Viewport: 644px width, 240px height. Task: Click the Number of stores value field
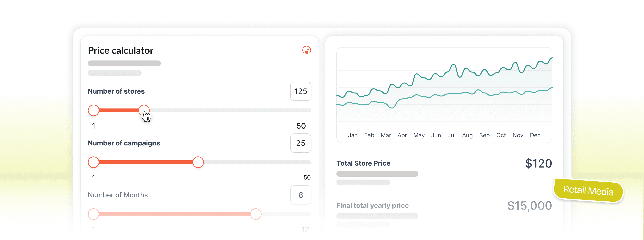pos(301,91)
